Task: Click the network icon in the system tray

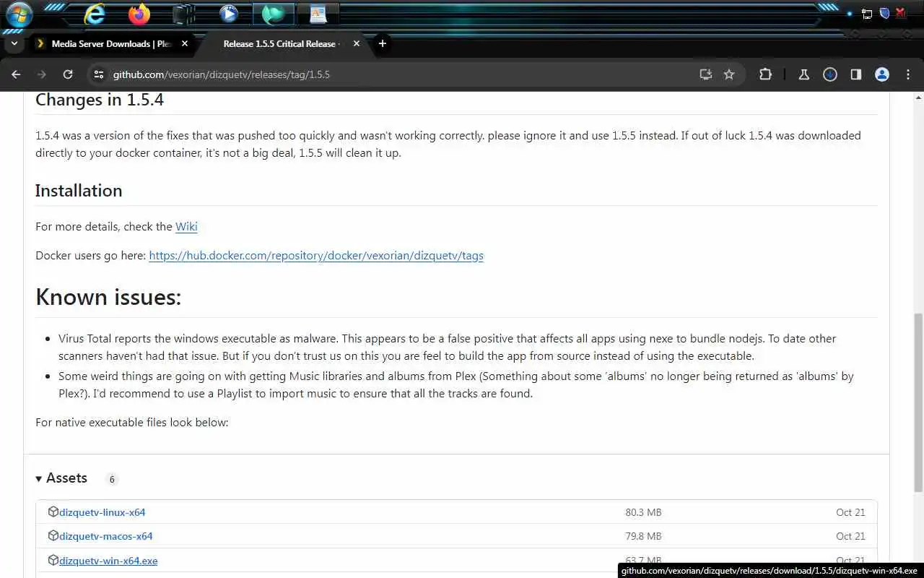Action: [867, 13]
